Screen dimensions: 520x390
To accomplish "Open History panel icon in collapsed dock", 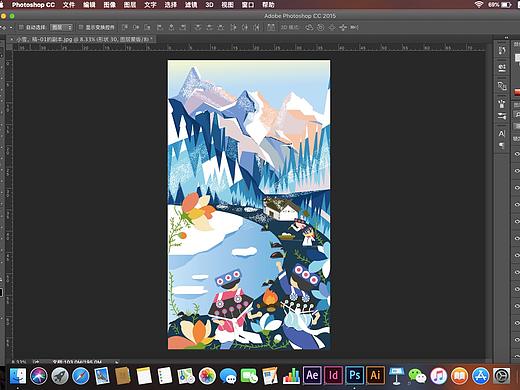I will click(502, 50).
